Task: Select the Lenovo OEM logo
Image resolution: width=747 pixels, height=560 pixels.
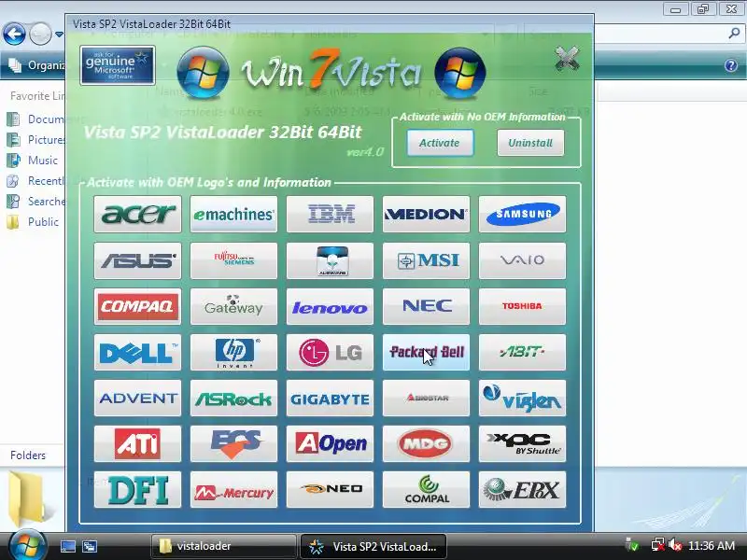Action: coord(330,306)
